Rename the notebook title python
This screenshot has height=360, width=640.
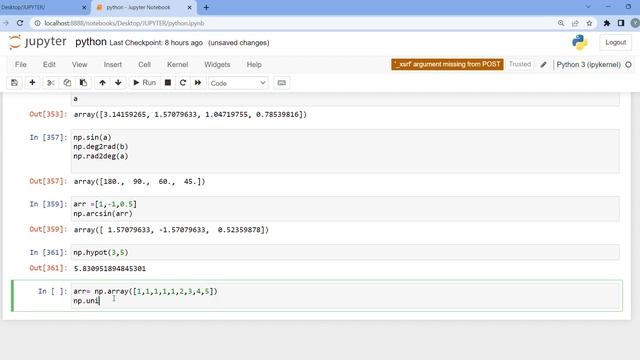pyautogui.click(x=91, y=42)
